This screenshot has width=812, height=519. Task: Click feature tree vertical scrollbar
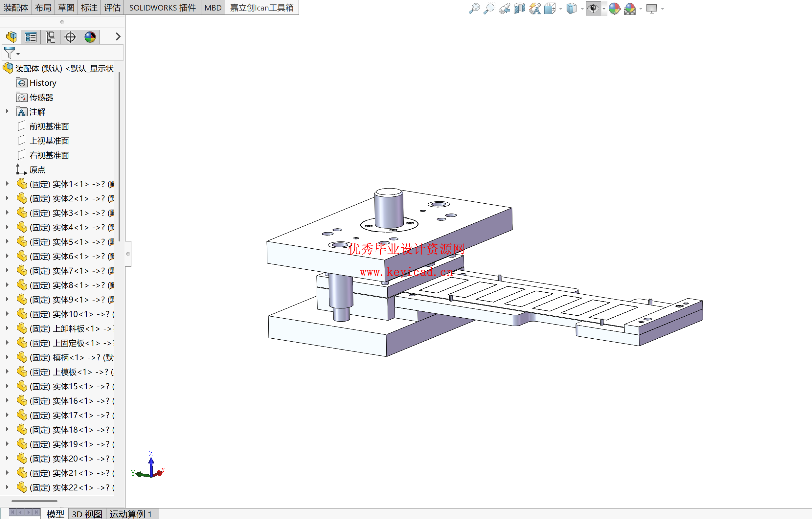[119, 157]
